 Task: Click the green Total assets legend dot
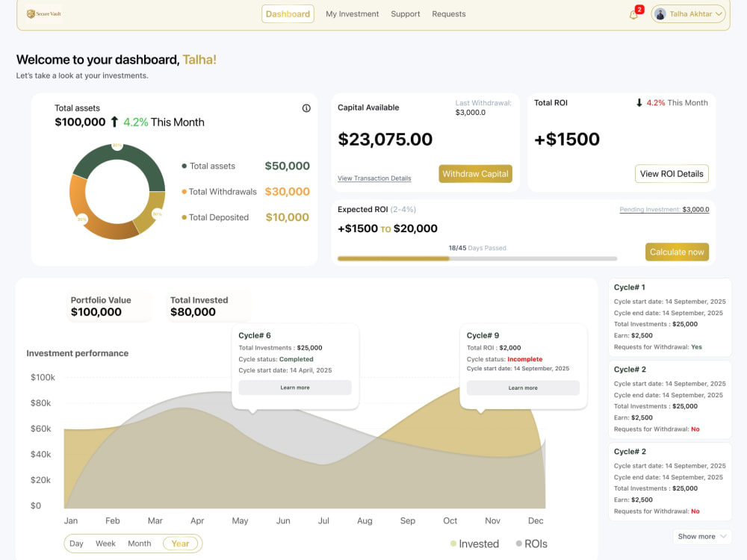click(185, 167)
